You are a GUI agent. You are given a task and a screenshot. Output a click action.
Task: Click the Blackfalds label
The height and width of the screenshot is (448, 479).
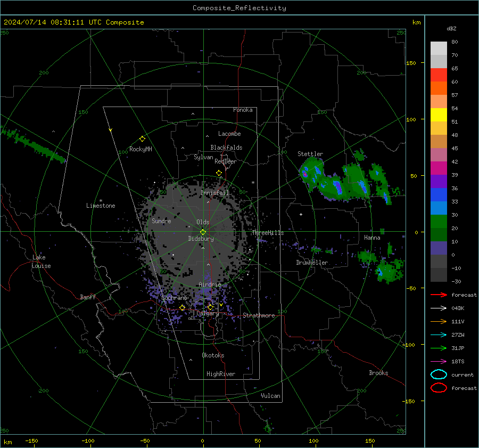[x=226, y=148]
